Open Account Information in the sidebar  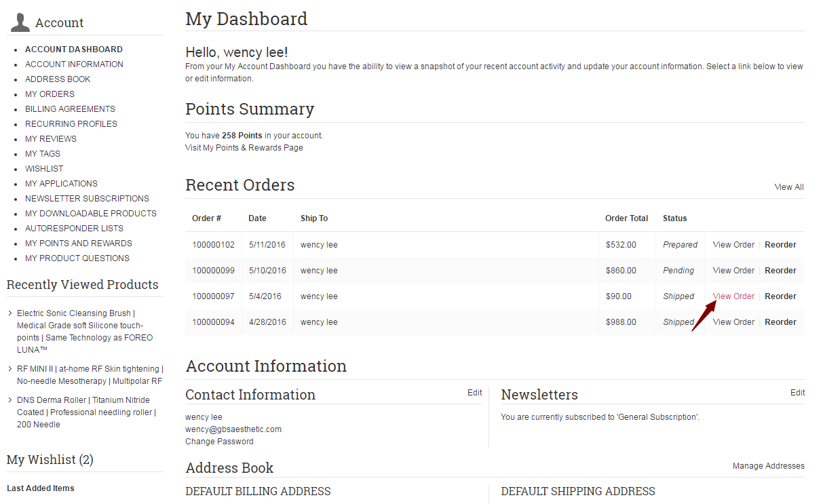click(x=74, y=64)
